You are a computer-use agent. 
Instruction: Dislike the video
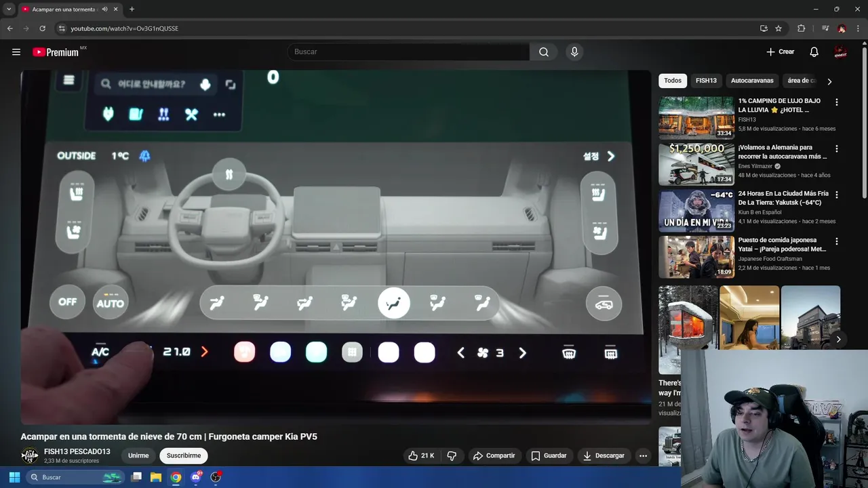tap(452, 455)
